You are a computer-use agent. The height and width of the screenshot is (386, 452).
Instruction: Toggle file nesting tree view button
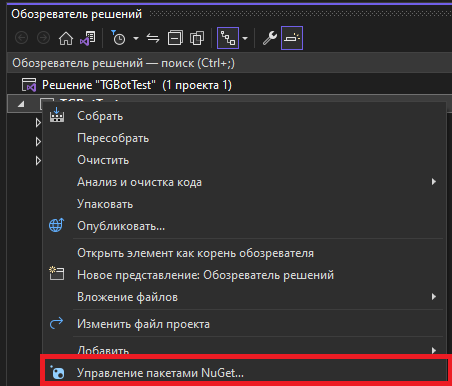pyautogui.click(x=228, y=38)
